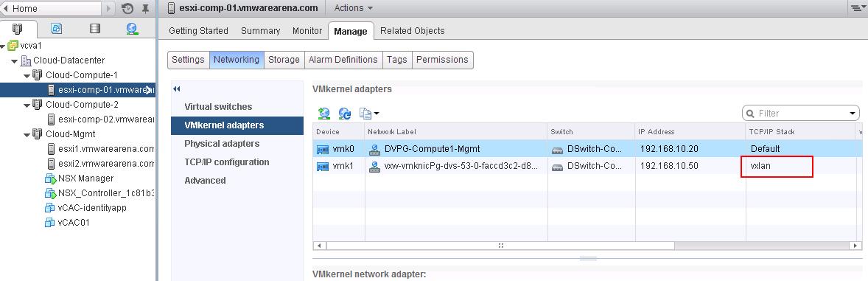
Task: Open the Storage sub-tab
Action: (x=284, y=59)
